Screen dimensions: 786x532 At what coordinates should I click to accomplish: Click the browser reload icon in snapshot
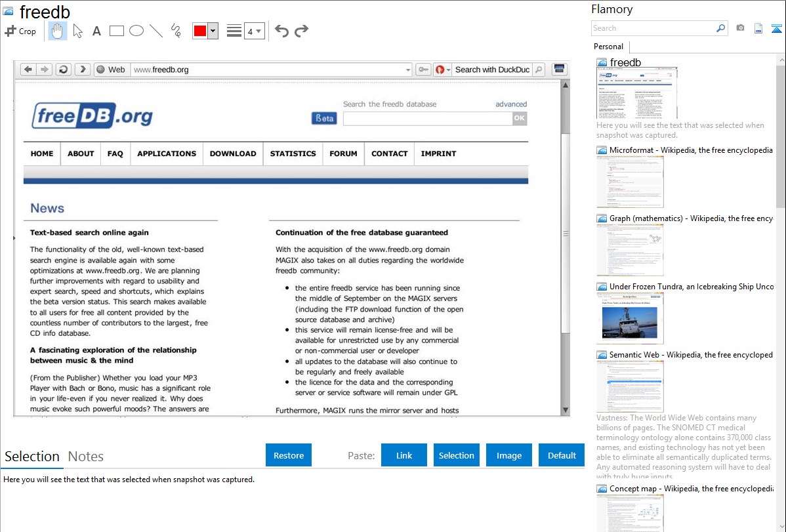coord(63,69)
